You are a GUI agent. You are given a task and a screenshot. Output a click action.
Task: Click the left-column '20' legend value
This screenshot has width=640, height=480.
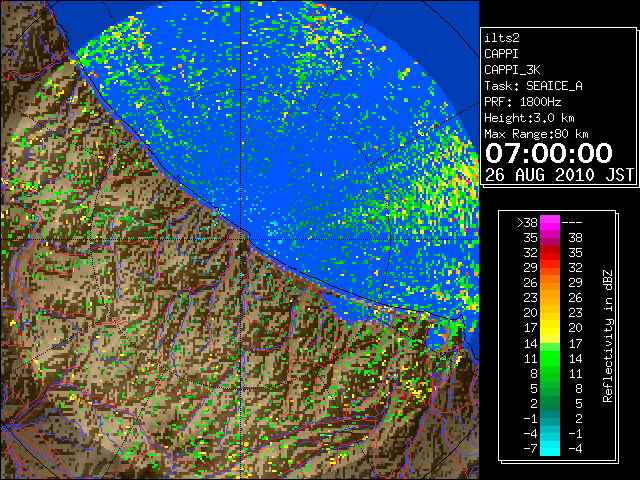click(x=530, y=313)
